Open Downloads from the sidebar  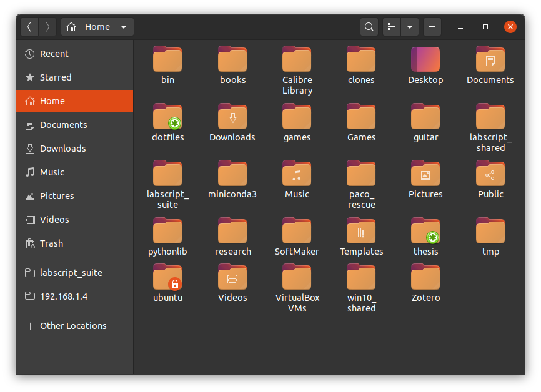(x=74, y=149)
